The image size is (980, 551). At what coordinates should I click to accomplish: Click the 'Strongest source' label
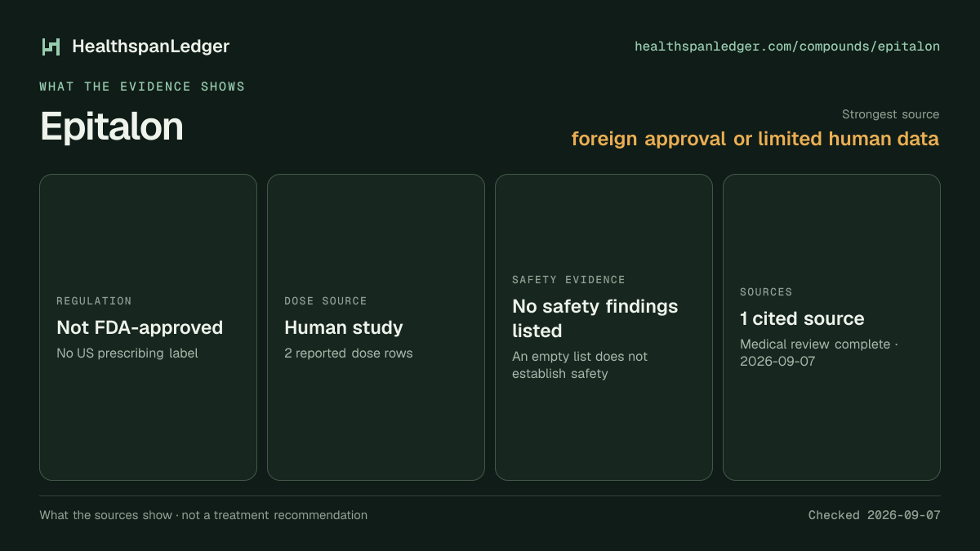(890, 114)
